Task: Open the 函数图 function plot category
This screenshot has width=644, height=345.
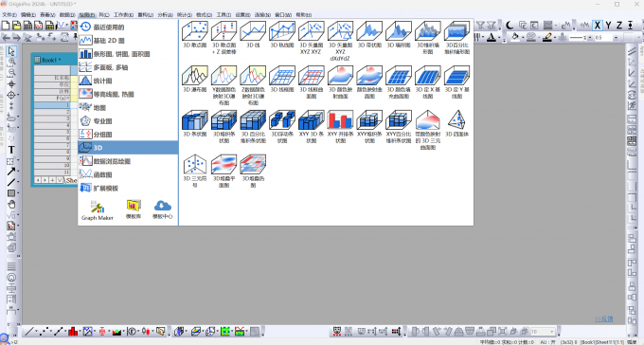Action: click(128, 174)
